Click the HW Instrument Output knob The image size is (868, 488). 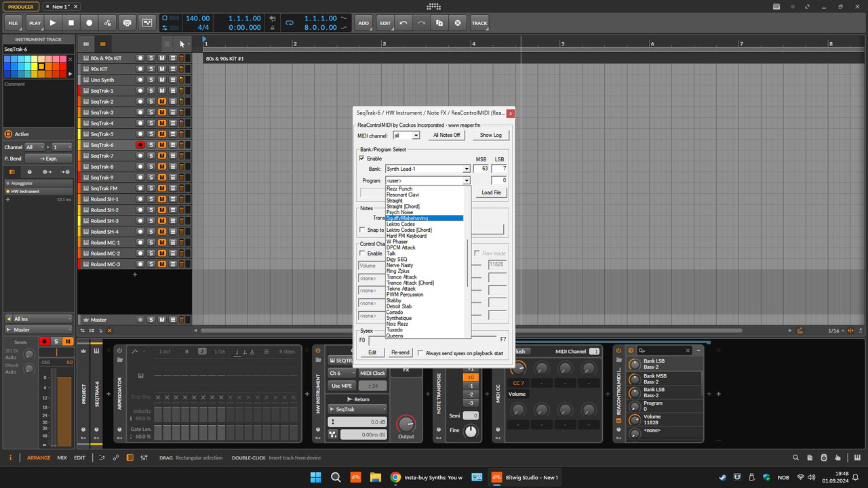(406, 424)
